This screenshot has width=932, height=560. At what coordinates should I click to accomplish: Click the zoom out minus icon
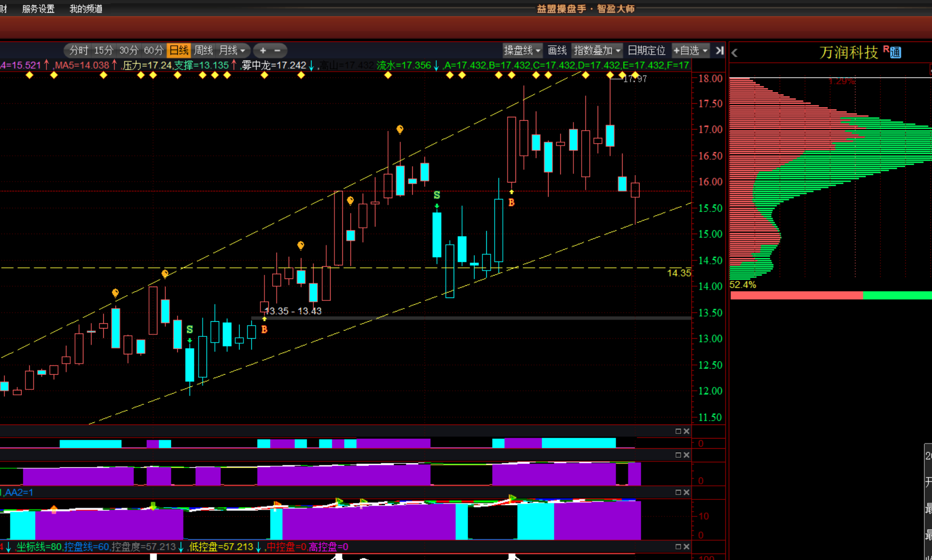(278, 51)
